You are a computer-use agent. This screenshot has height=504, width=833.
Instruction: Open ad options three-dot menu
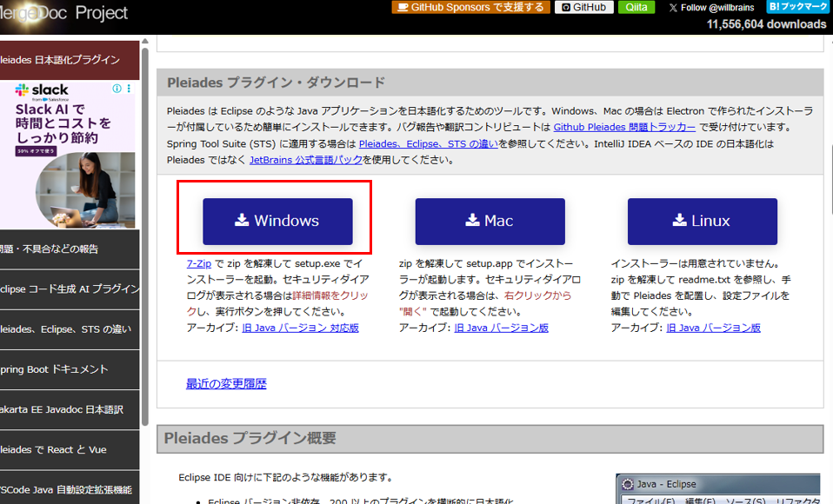129,89
